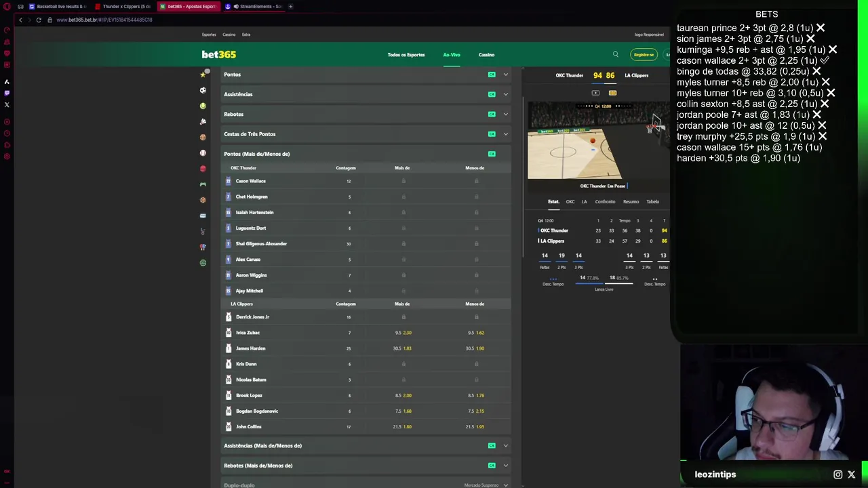Expand Rebotes (Mais de/Menos de) chevron
868x488 pixels.
tap(505, 465)
